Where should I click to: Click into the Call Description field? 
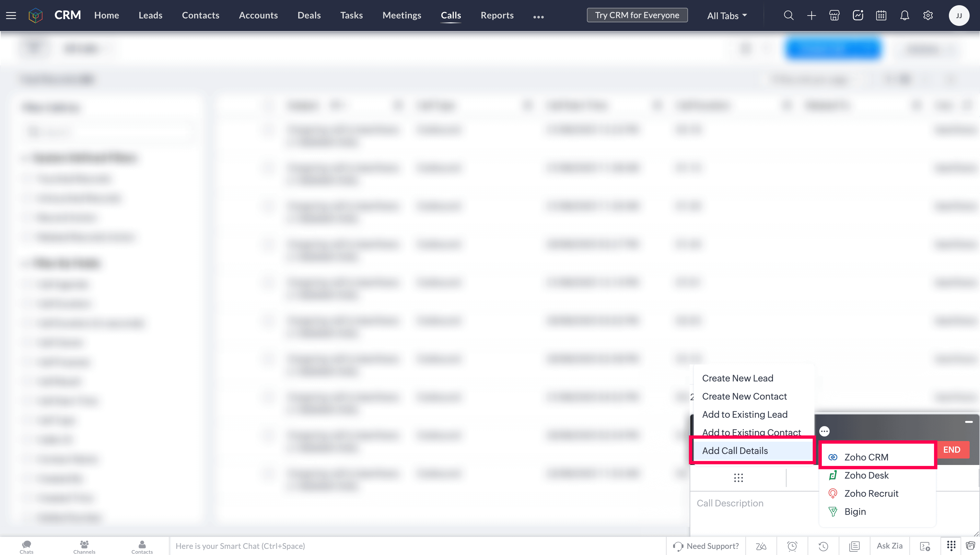748,503
